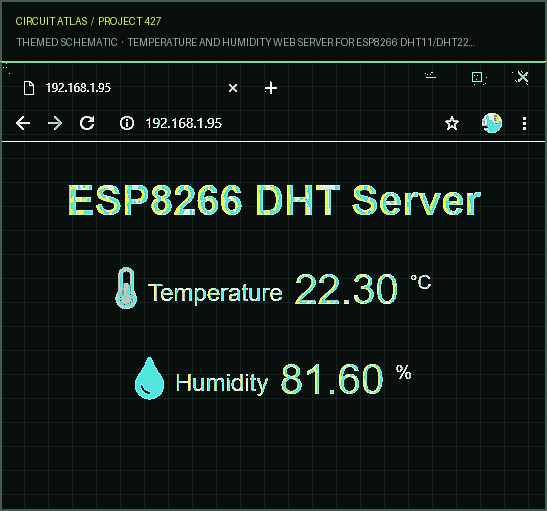The image size is (547, 511).
Task: Click the humidity value 81.60
Action: tap(332, 379)
